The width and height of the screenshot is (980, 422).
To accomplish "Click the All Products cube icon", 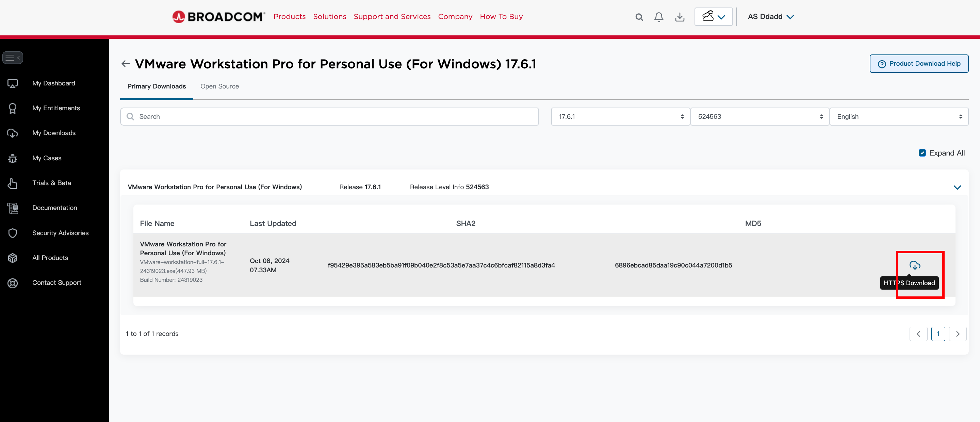I will 13,258.
